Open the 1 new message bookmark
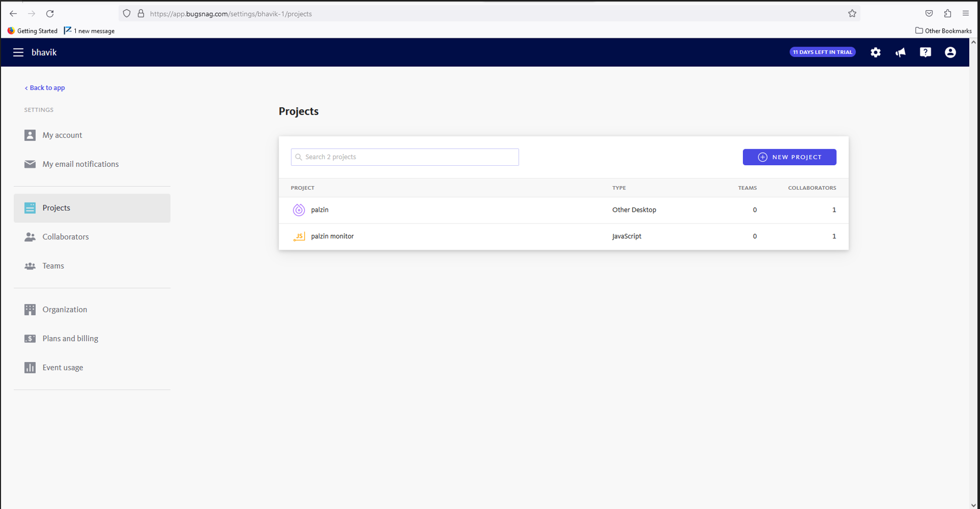This screenshot has width=980, height=509. [x=89, y=31]
